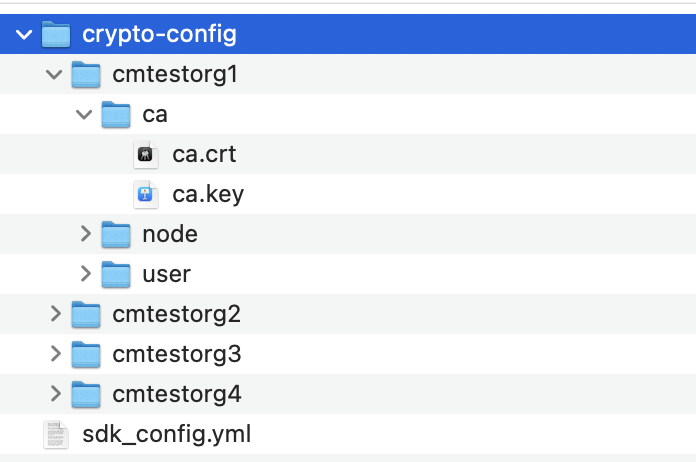Click the node folder icon
The image size is (696, 462).
[x=116, y=234]
